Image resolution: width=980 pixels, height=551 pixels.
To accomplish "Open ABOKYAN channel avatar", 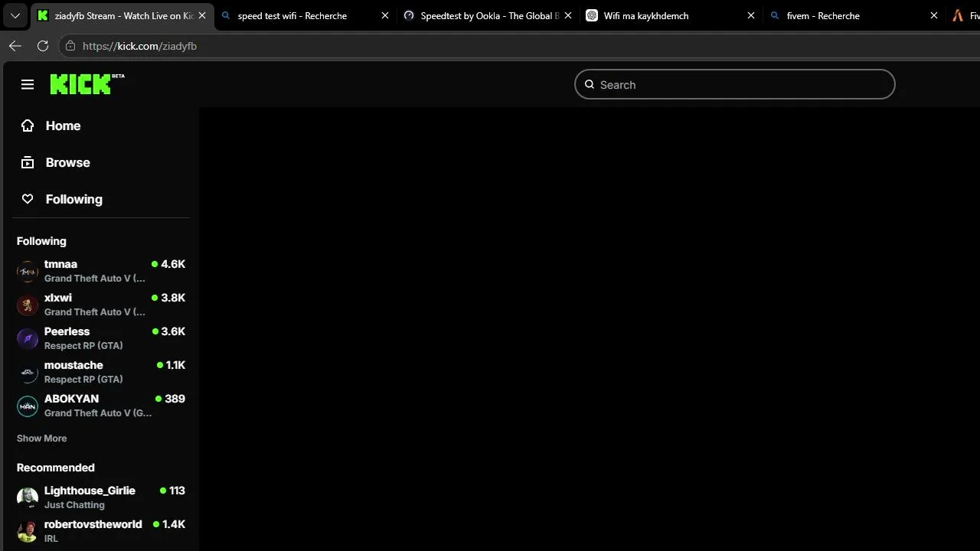I will pyautogui.click(x=28, y=406).
